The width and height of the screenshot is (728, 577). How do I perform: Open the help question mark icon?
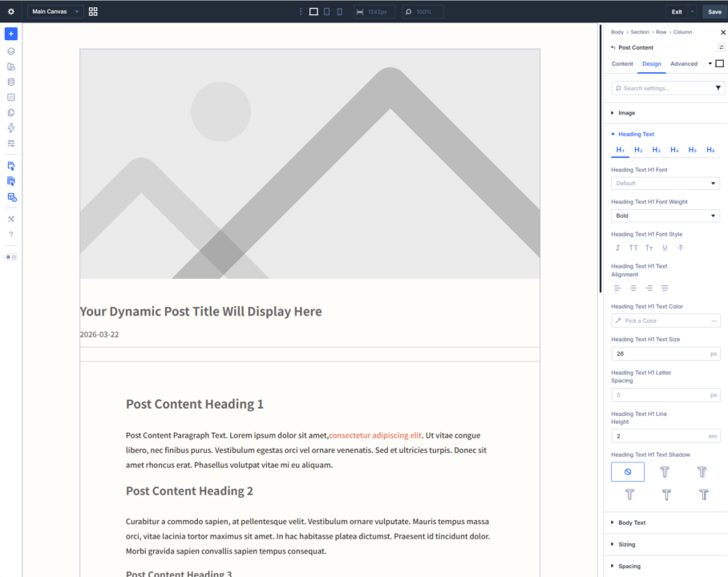point(10,234)
